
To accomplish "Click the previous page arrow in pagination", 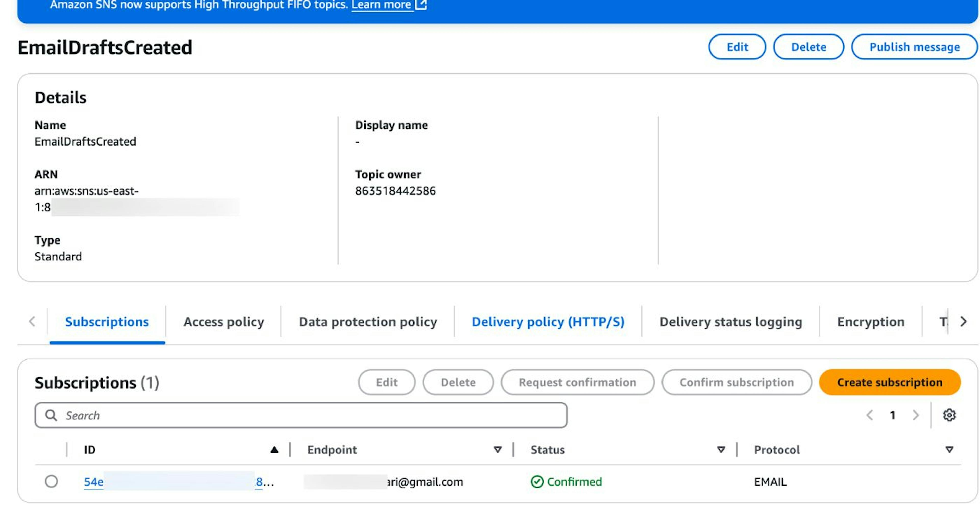I will point(870,415).
